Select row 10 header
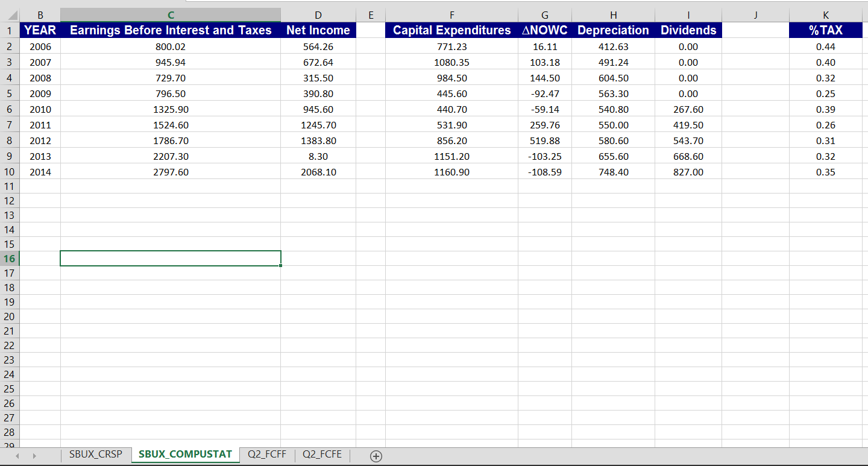Viewport: 868px width, 466px height. pos(10,172)
